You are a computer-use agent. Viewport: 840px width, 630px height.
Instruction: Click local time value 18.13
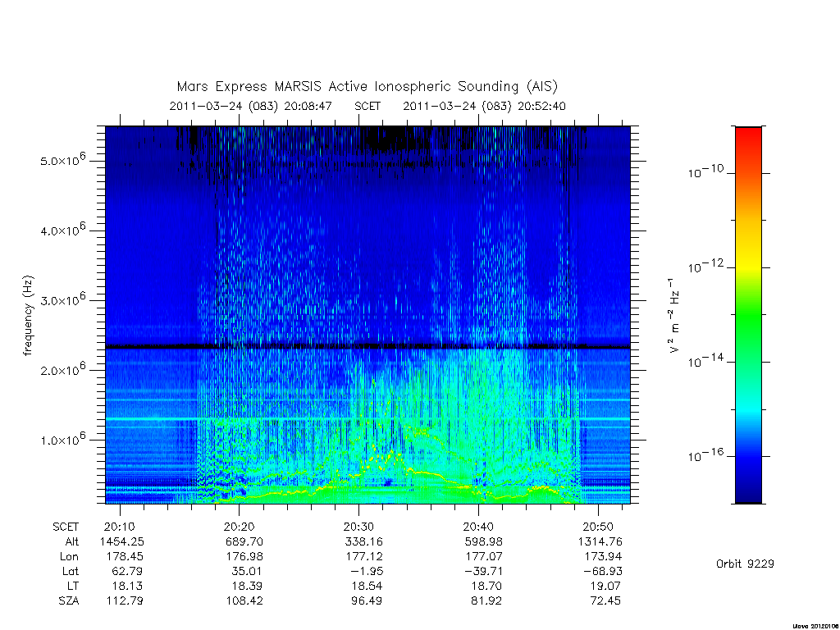pos(127,586)
